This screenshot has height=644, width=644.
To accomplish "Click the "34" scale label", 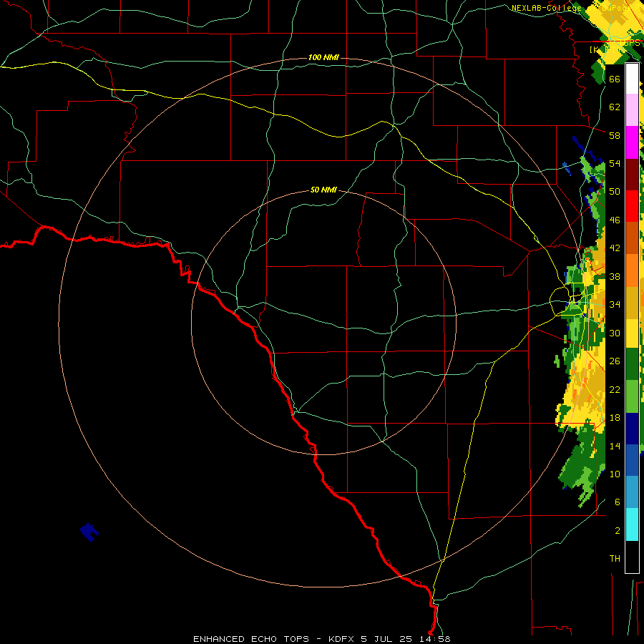I will pyautogui.click(x=615, y=305).
